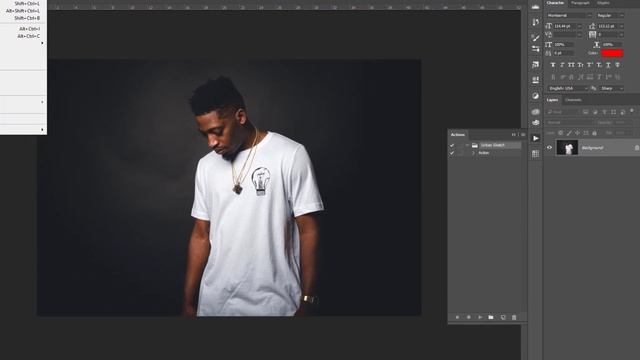
Task: Collapse Actions panel with double arrows
Action: coord(514,135)
